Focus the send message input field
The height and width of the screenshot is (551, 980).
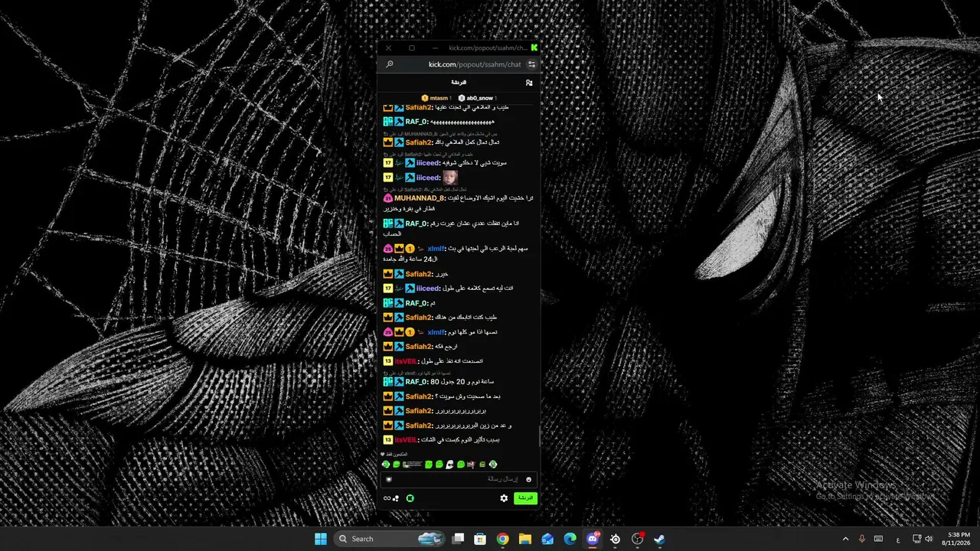click(x=459, y=479)
